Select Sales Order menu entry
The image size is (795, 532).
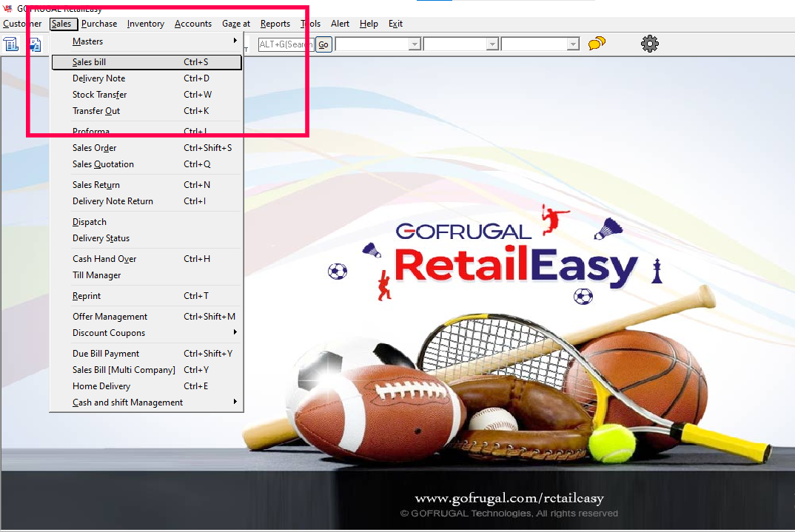147,148
